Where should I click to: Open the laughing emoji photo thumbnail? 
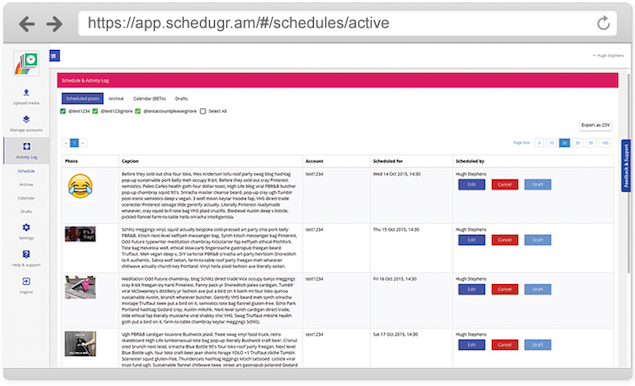[80, 186]
